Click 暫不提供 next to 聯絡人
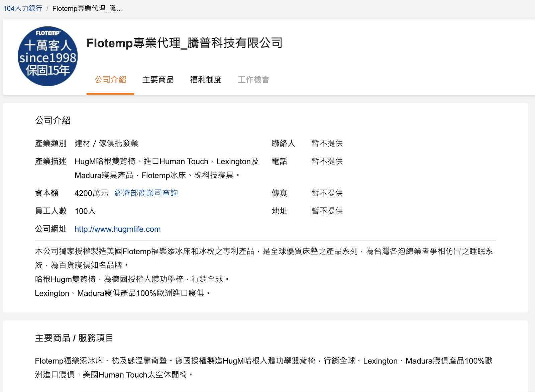535x392 pixels. [x=327, y=143]
